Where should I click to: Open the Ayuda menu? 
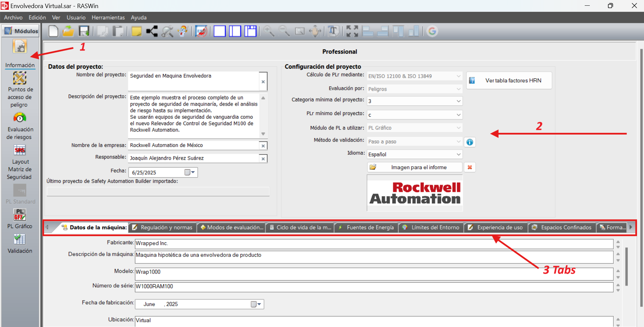pos(139,17)
